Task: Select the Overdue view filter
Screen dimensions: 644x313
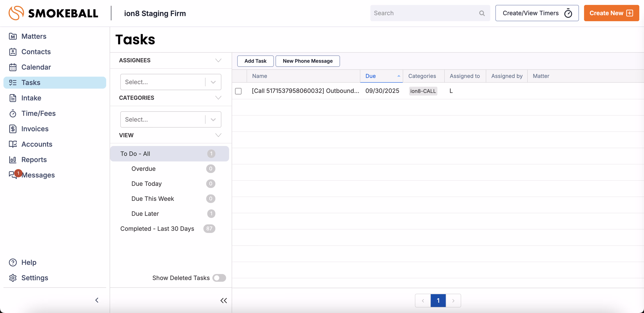Action: [143, 169]
